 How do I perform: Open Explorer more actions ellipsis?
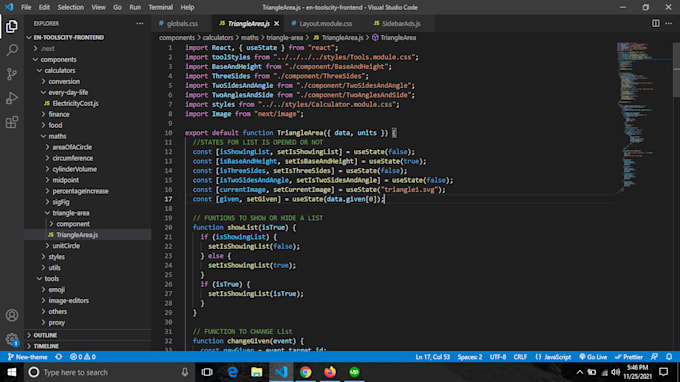140,23
